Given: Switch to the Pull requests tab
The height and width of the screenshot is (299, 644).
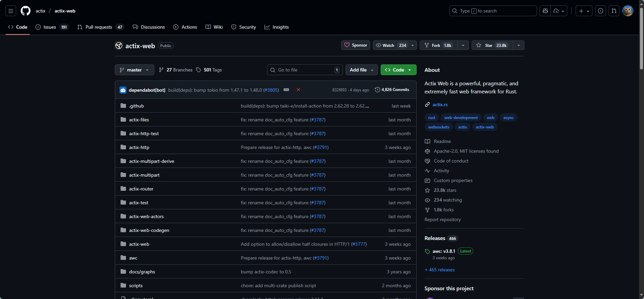Looking at the screenshot, I should coord(101,27).
